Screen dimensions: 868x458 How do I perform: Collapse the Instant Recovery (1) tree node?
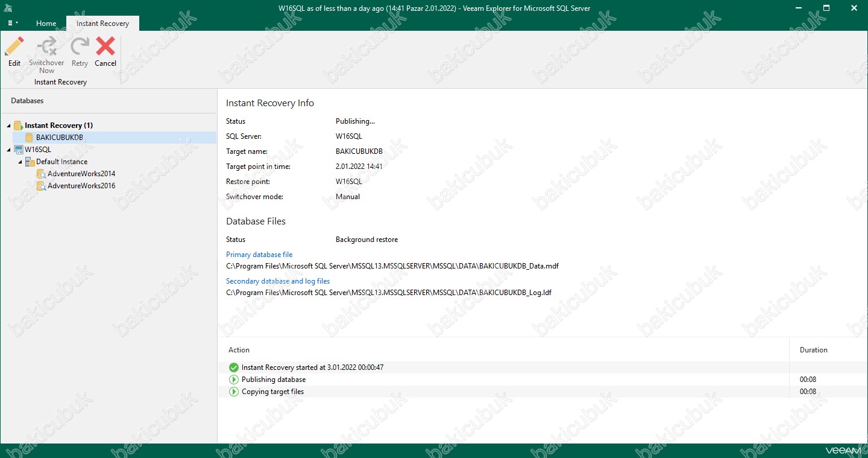(x=9, y=126)
